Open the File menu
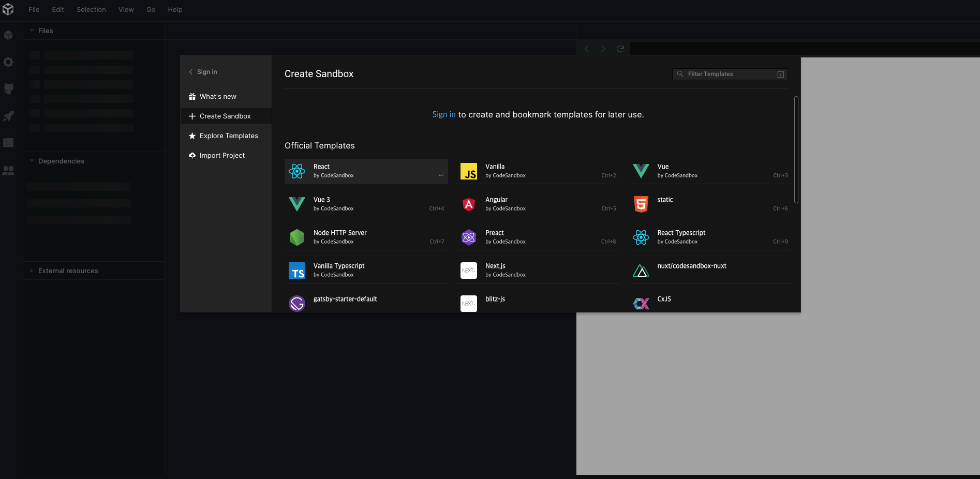 pyautogui.click(x=34, y=9)
